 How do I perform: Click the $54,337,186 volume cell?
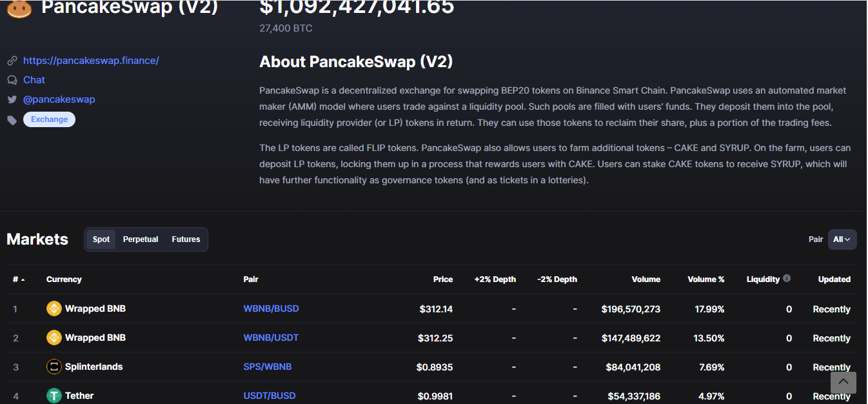click(x=634, y=396)
